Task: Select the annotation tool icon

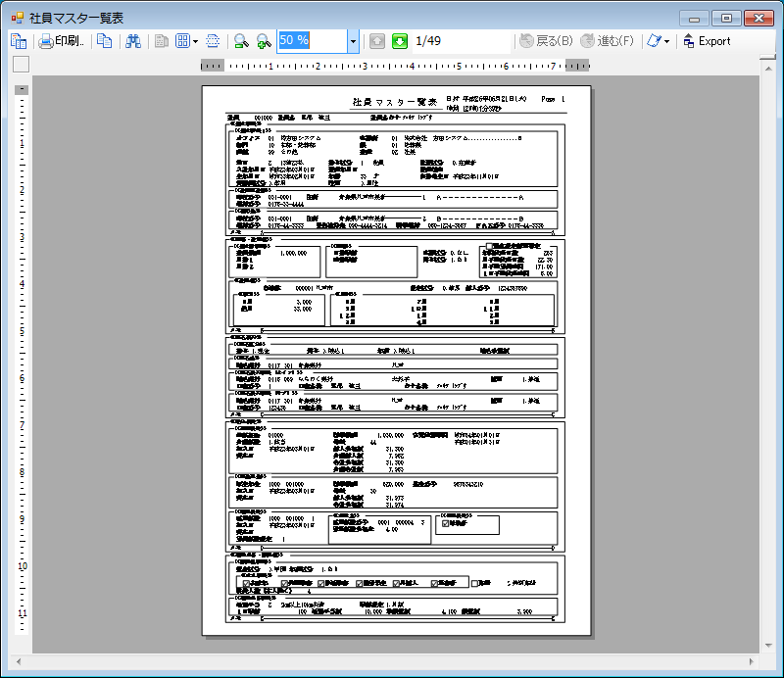Action: click(x=653, y=41)
